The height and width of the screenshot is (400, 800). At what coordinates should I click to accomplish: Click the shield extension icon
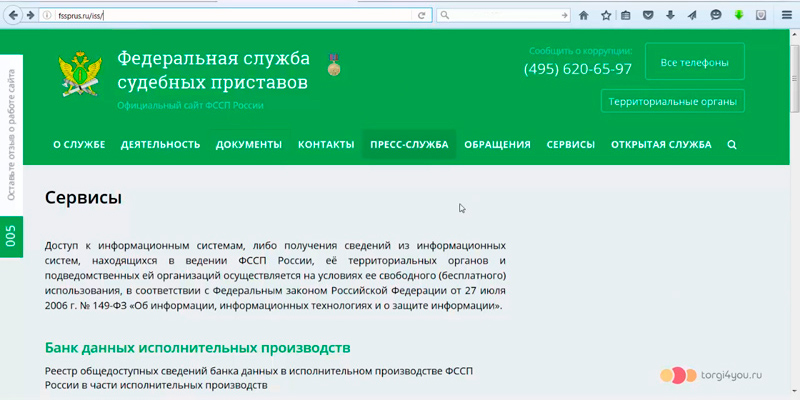click(x=761, y=15)
